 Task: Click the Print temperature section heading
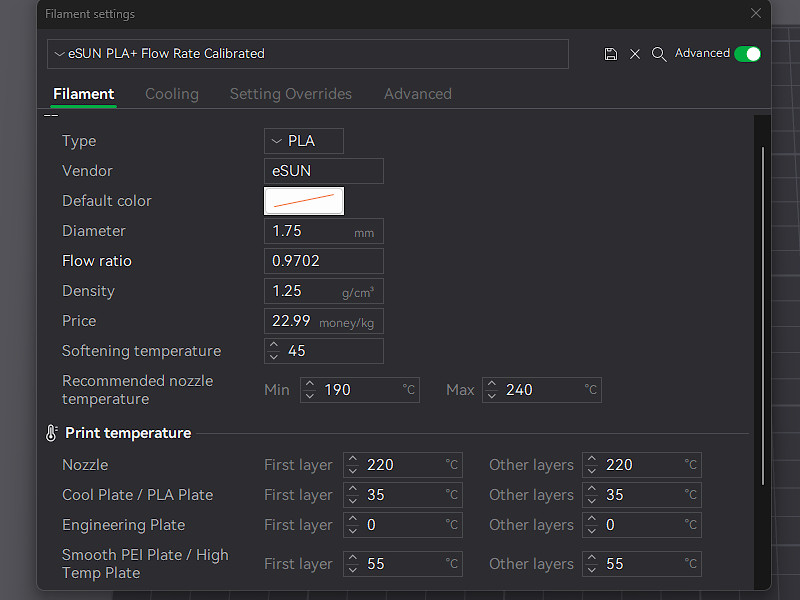(x=128, y=433)
